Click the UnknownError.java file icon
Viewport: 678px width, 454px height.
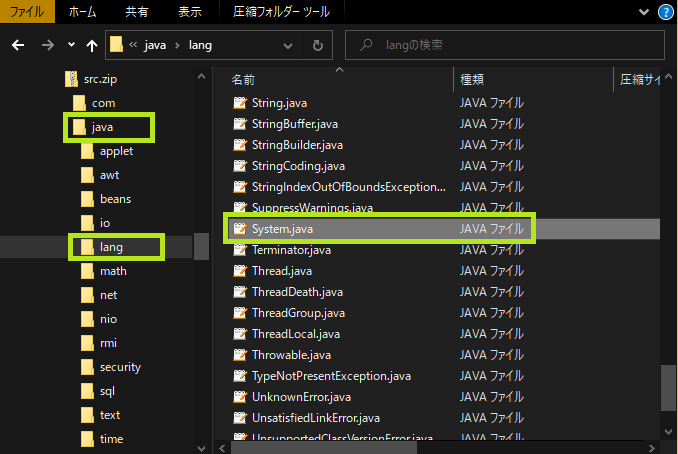[x=240, y=397]
